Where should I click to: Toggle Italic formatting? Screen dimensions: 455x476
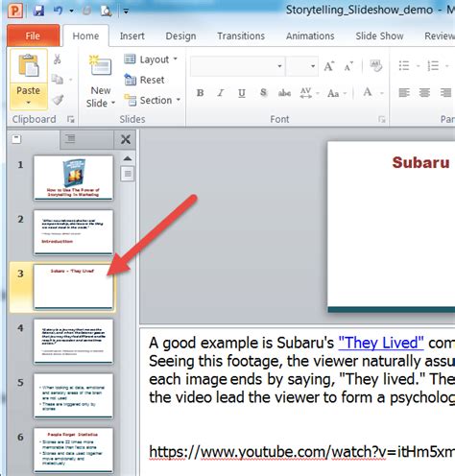click(x=221, y=93)
